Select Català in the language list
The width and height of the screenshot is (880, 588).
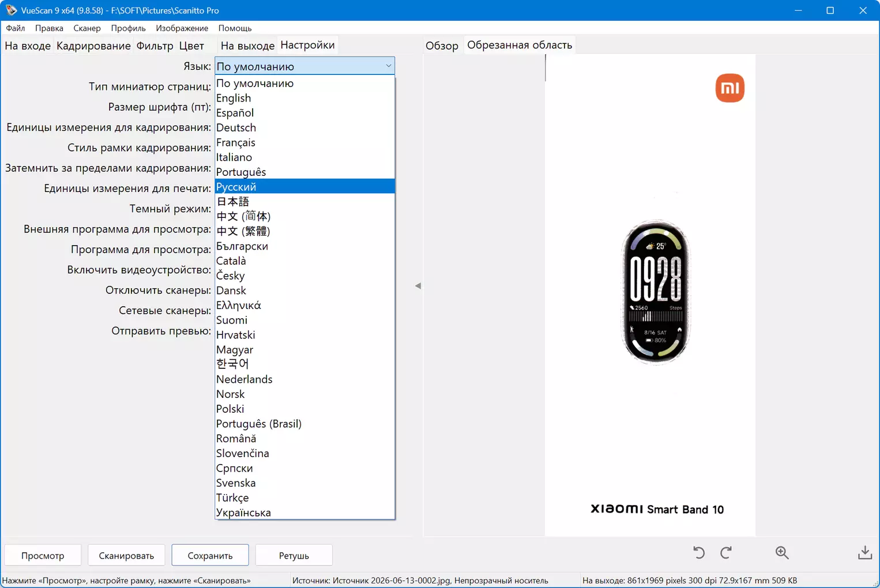tap(304, 261)
